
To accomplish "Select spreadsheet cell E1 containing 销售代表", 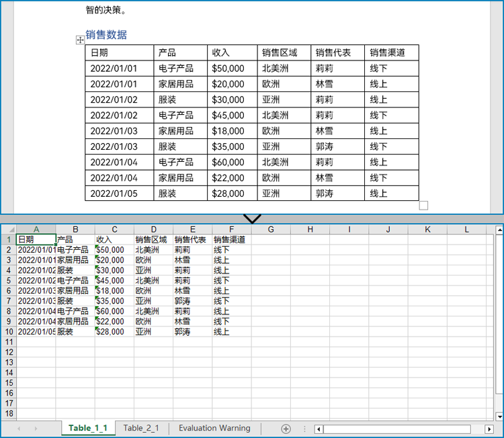I will 193,239.
